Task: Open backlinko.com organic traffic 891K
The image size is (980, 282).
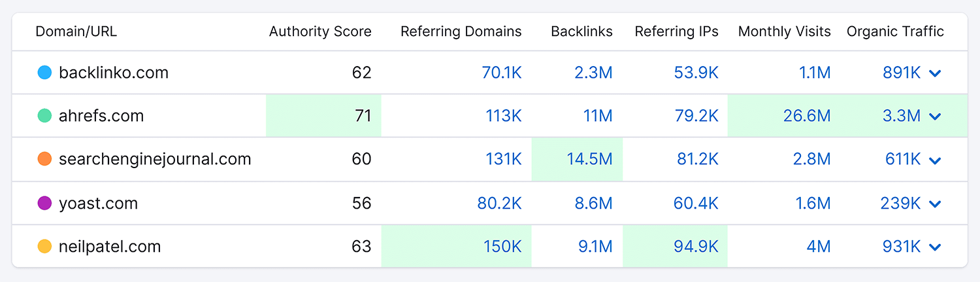Action: click(902, 73)
